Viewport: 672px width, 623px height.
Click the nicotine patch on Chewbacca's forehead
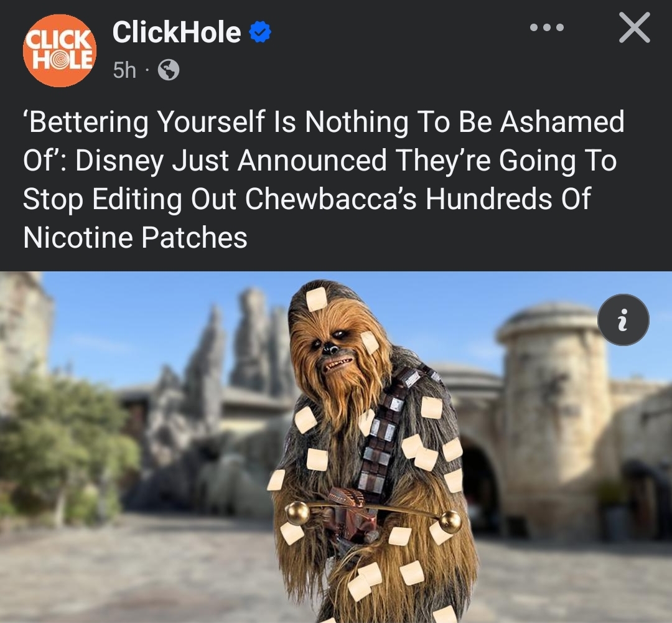316,299
